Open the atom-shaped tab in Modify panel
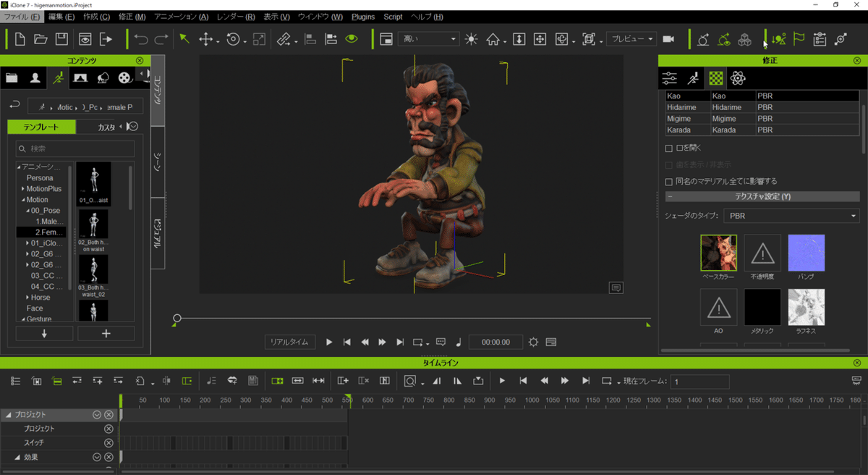868x475 pixels. [738, 78]
